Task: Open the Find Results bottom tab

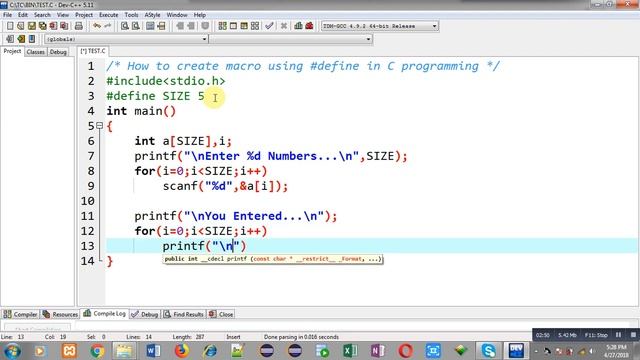Action: pos(184,314)
